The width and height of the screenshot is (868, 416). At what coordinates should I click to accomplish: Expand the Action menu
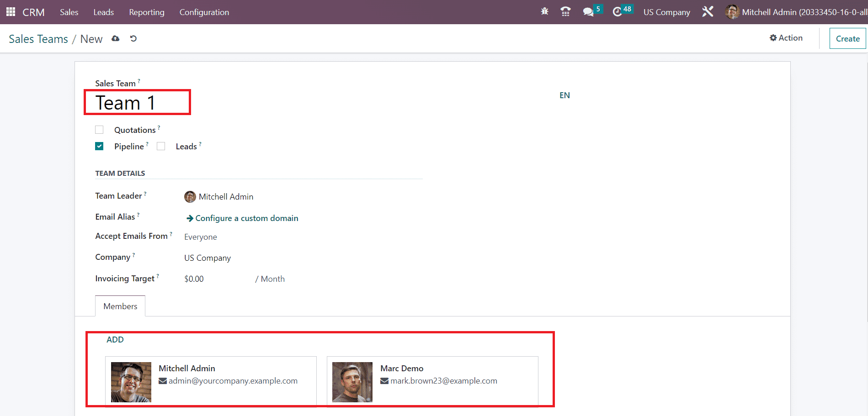pyautogui.click(x=786, y=38)
